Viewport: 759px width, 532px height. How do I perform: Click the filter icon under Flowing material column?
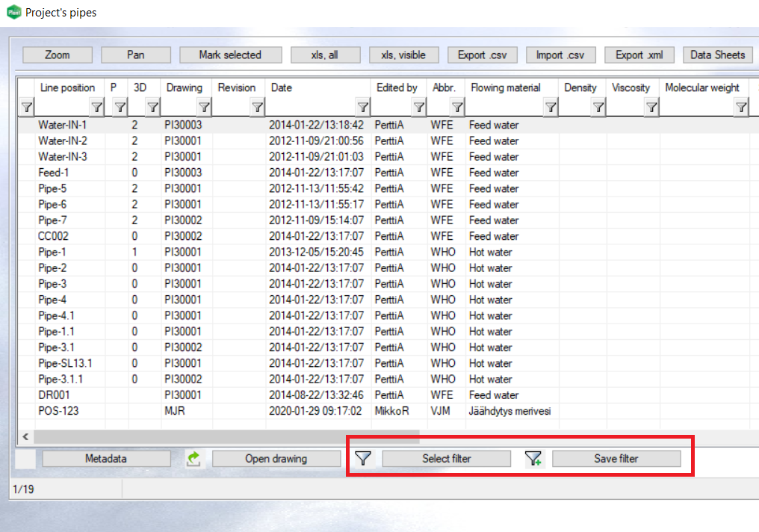coord(550,108)
